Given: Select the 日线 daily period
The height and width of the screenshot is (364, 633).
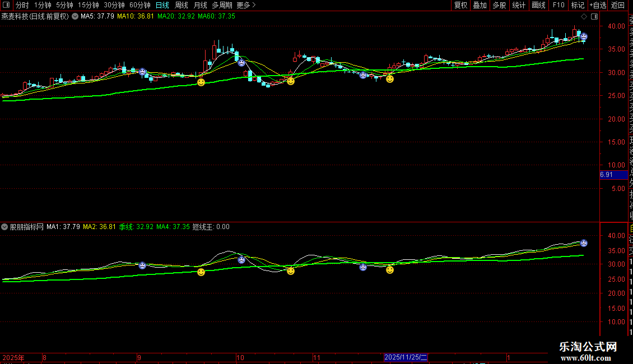Looking at the screenshot, I should coord(162,5).
